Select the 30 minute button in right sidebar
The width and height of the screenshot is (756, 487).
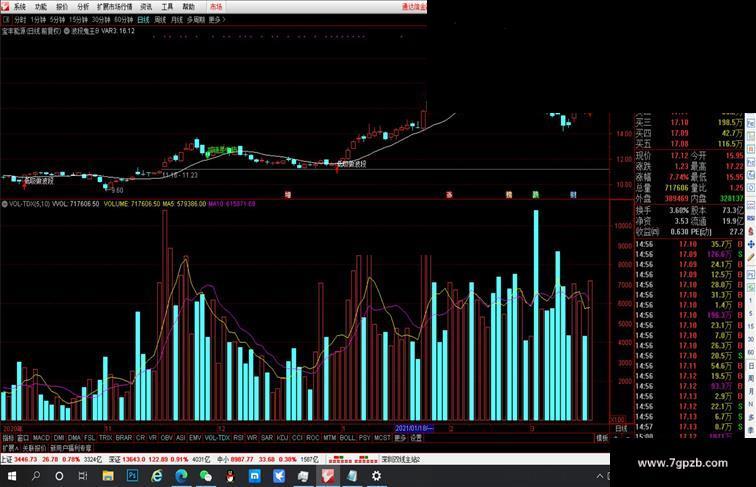pos(751,339)
